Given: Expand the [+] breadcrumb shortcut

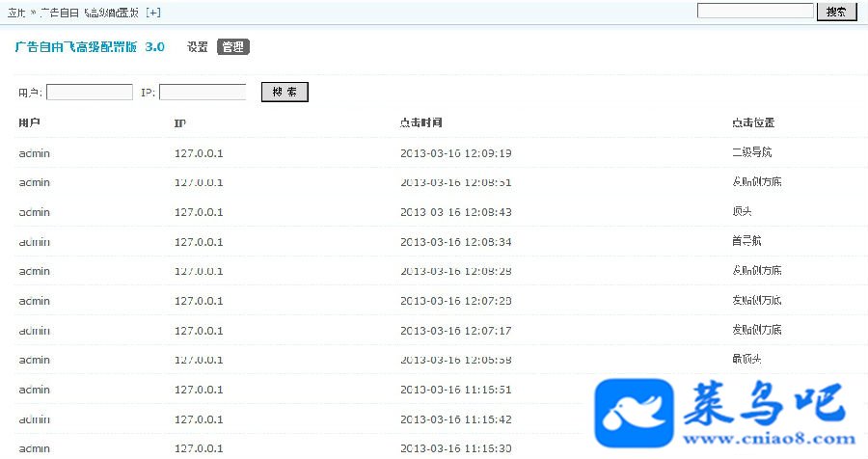Looking at the screenshot, I should click(153, 13).
